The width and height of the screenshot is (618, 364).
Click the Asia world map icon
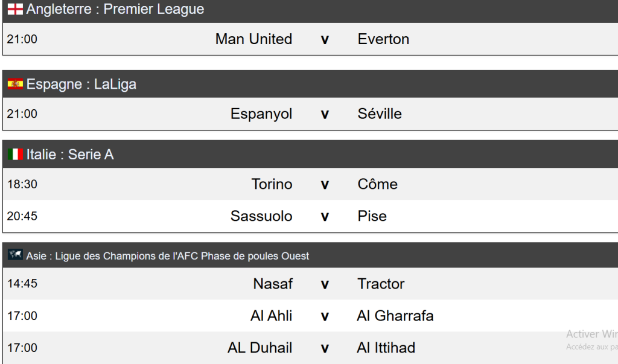pos(15,255)
